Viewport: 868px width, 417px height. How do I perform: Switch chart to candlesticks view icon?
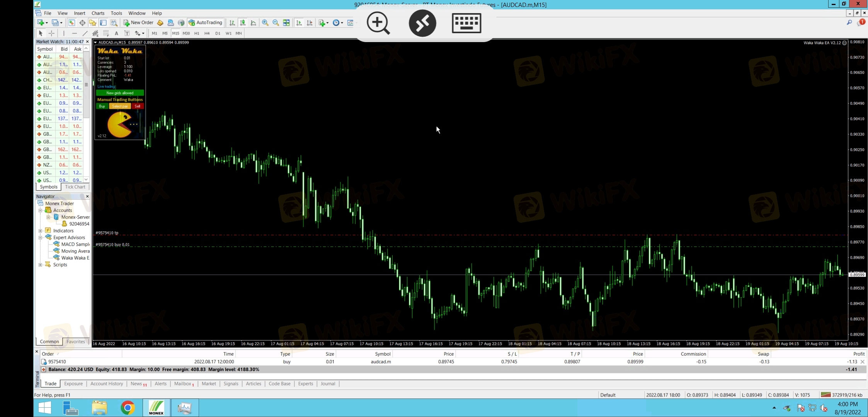click(243, 23)
